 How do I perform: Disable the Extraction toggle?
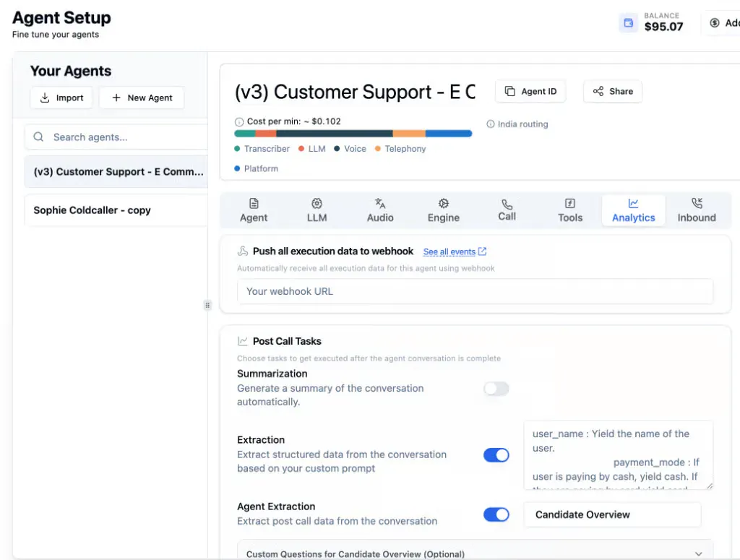click(496, 455)
